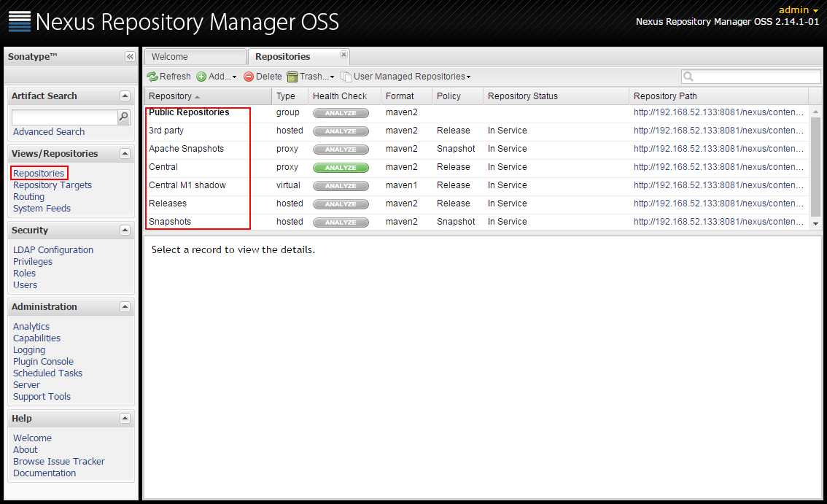Select the Public Repositories row
The height and width of the screenshot is (504, 827).
(x=476, y=112)
